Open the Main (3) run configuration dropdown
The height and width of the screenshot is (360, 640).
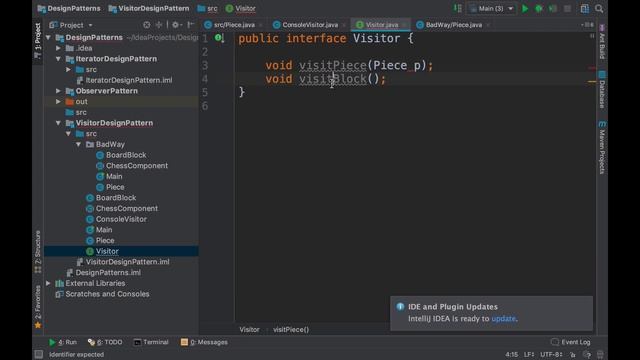click(x=491, y=9)
